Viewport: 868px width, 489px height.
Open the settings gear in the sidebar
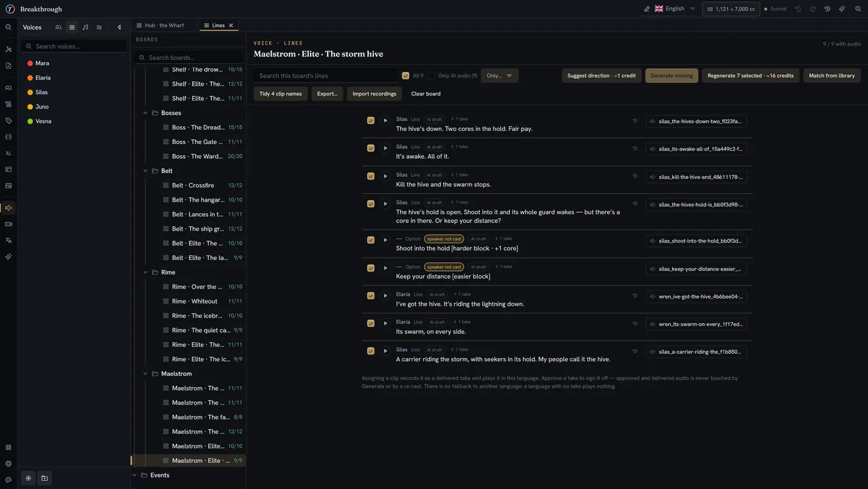(9, 464)
